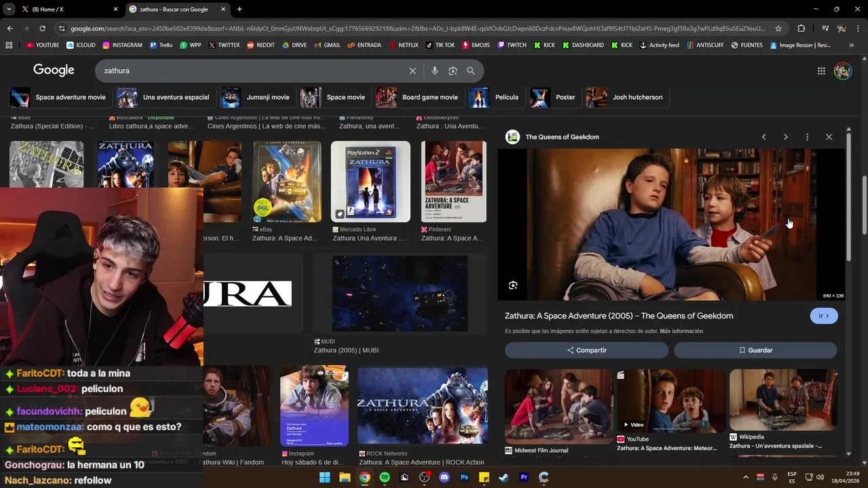Open the Pinterest Zathura: A Space A... result
Viewport: 868px width, 488px height.
click(454, 191)
